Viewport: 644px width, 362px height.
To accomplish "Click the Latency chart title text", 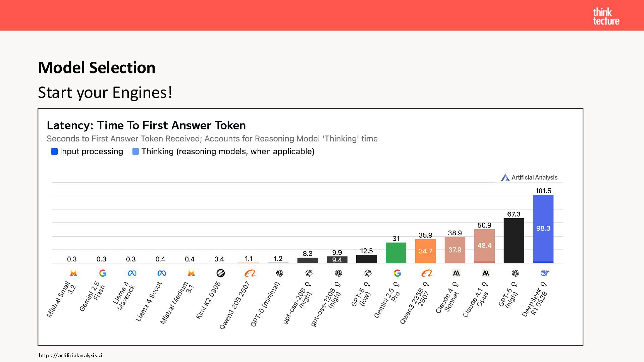I will tap(146, 125).
